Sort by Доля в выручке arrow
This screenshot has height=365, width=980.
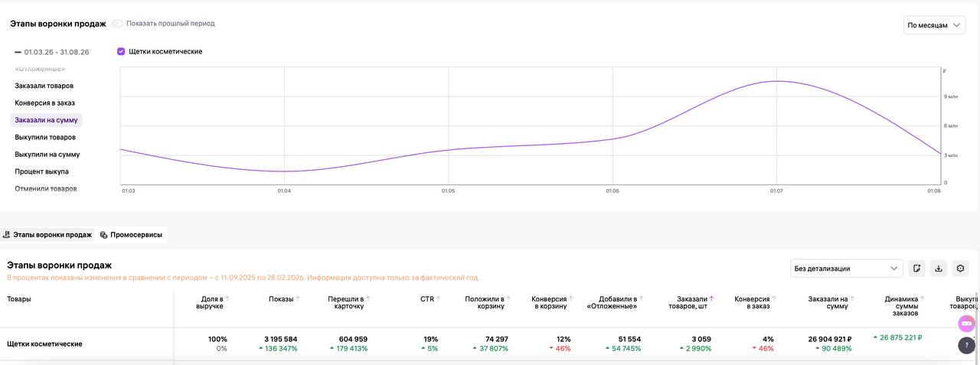(x=227, y=299)
